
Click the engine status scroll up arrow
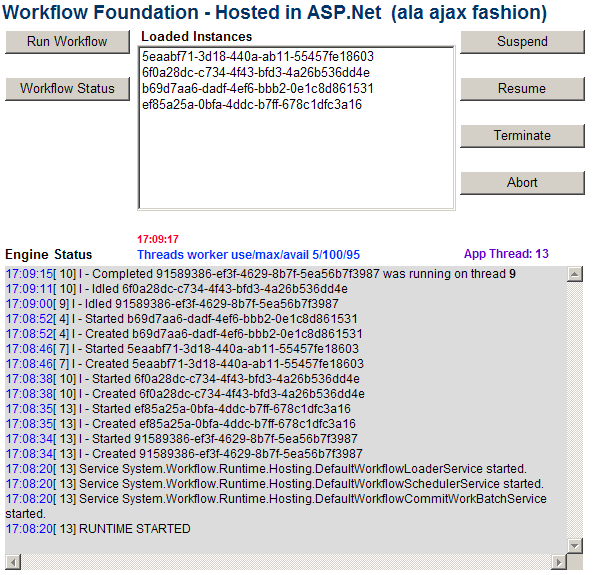coord(574,274)
